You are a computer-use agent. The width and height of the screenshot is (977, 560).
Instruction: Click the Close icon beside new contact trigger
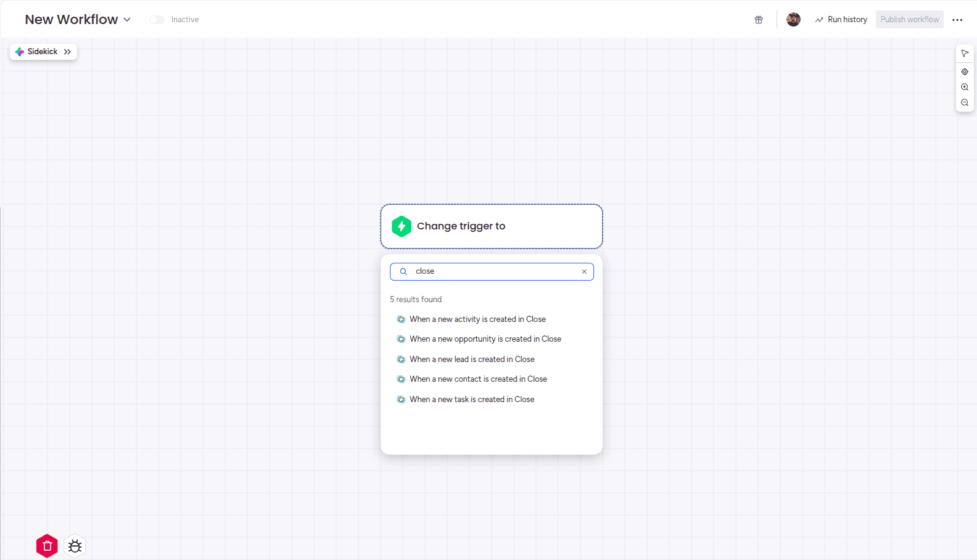[401, 379]
